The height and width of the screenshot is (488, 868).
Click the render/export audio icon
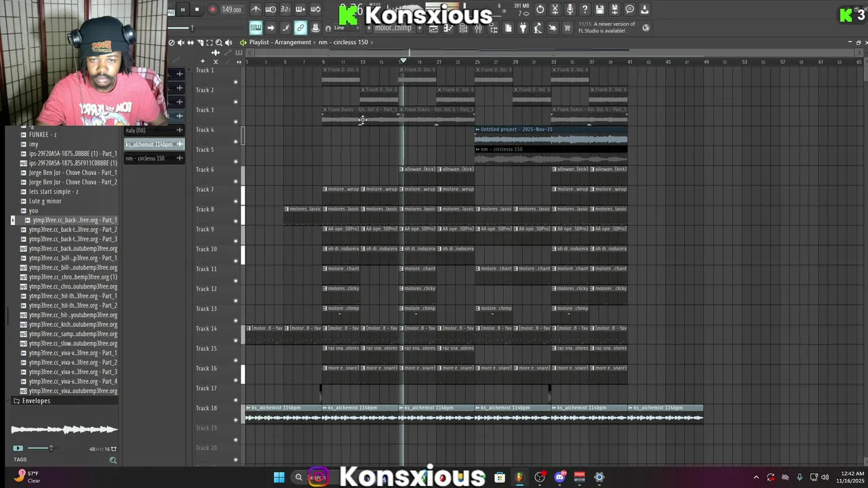[x=614, y=9]
